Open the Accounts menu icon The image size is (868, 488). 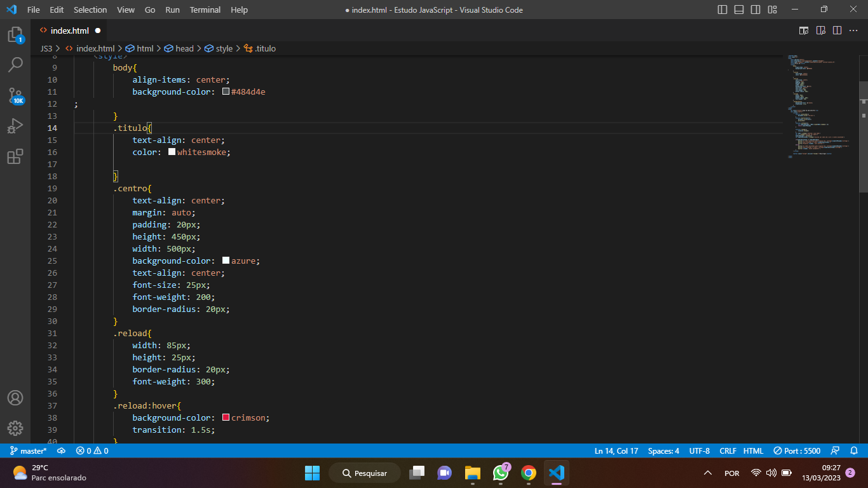[x=15, y=398]
